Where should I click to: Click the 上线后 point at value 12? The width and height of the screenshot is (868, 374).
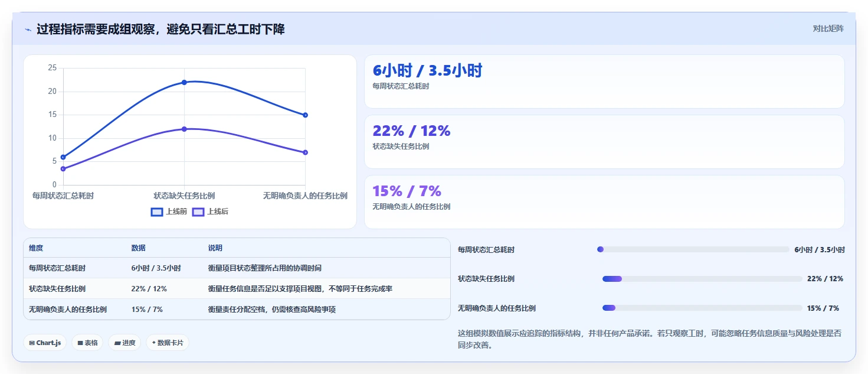tap(184, 129)
